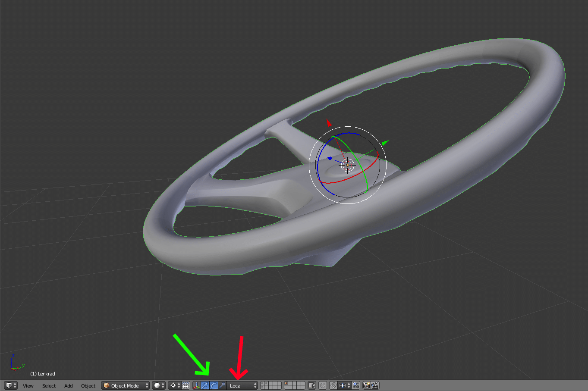588x391 pixels.
Task: Open the View menu
Action: pos(28,386)
